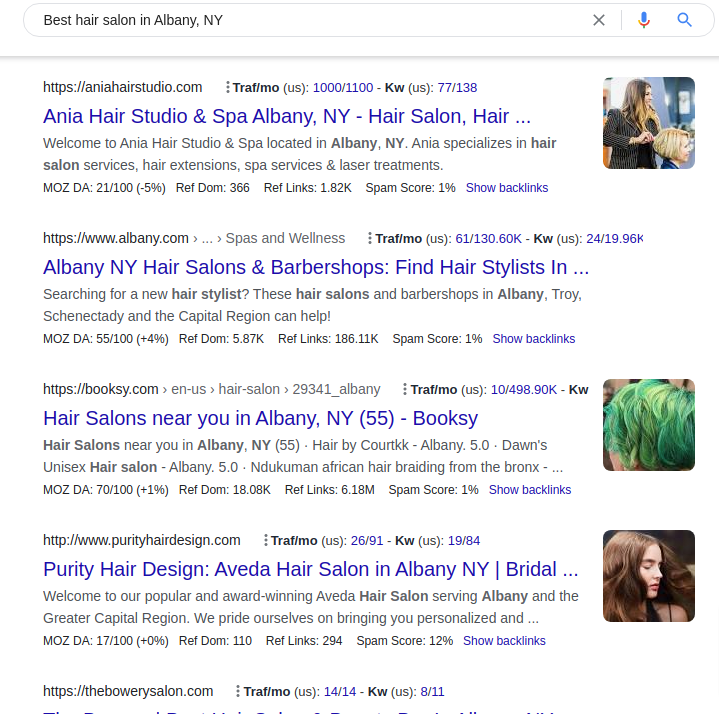Click 'MOZ DA: 70/100 (+1%)' metric text
719x714 pixels.
pyautogui.click(x=106, y=489)
